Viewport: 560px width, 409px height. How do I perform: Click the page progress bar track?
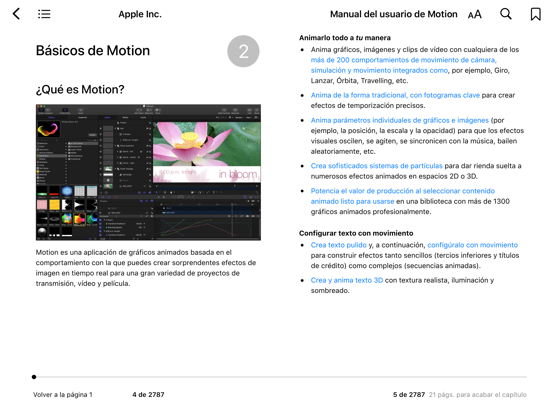tap(280, 377)
